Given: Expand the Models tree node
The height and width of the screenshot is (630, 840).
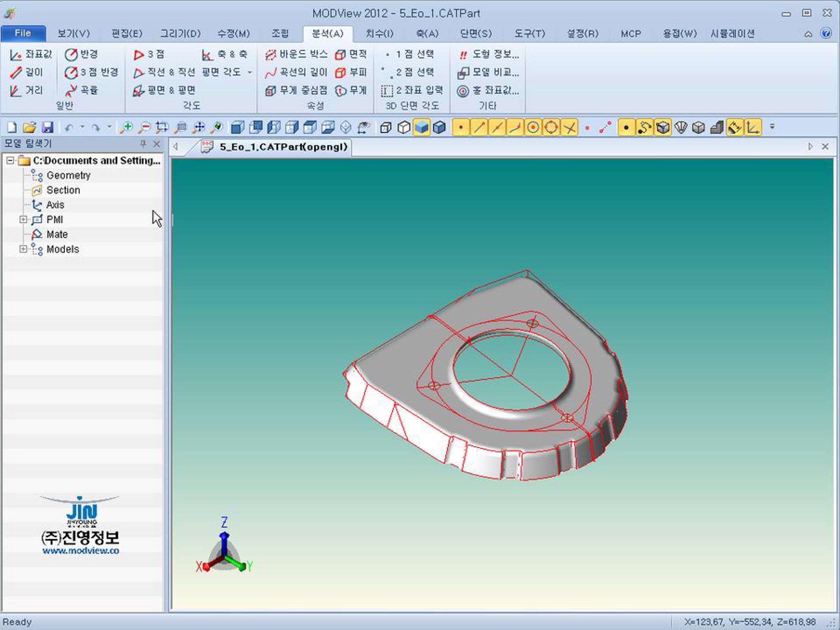Looking at the screenshot, I should (x=23, y=249).
